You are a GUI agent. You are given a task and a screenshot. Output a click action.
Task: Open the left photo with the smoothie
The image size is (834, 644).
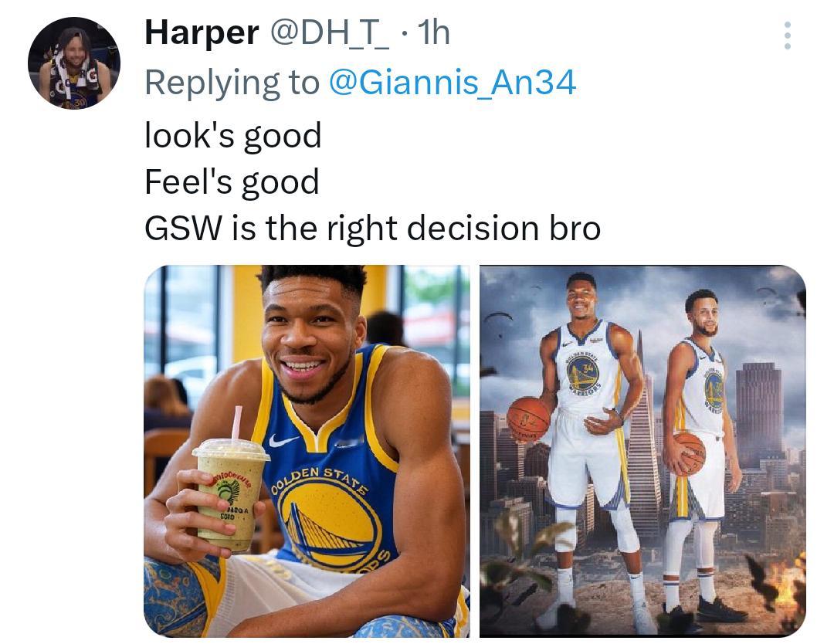307,451
